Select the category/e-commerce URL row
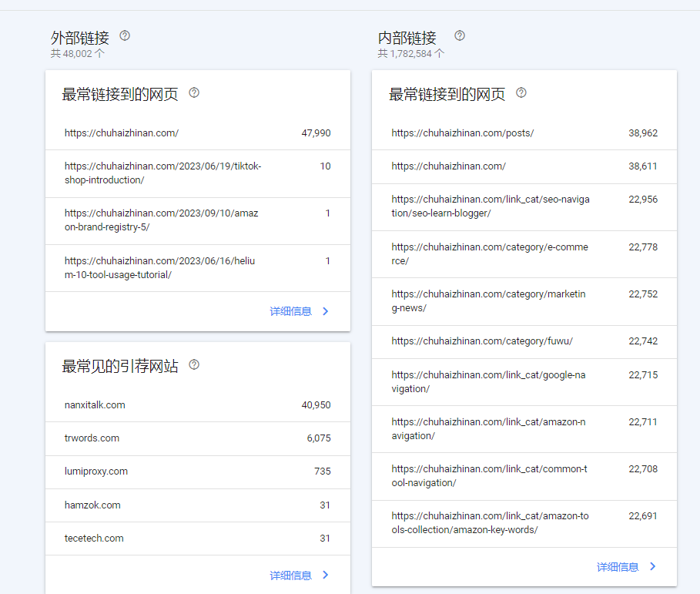700x594 pixels. pos(524,254)
